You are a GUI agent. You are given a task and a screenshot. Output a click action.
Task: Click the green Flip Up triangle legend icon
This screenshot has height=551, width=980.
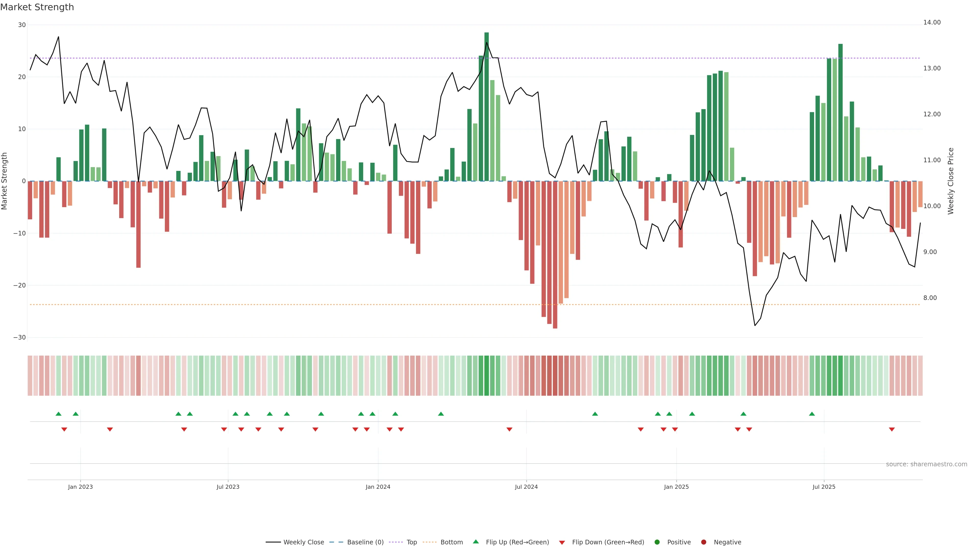475,542
